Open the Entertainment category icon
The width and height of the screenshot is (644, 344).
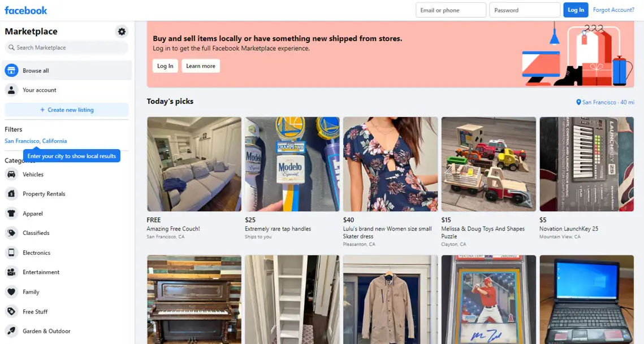(11, 272)
